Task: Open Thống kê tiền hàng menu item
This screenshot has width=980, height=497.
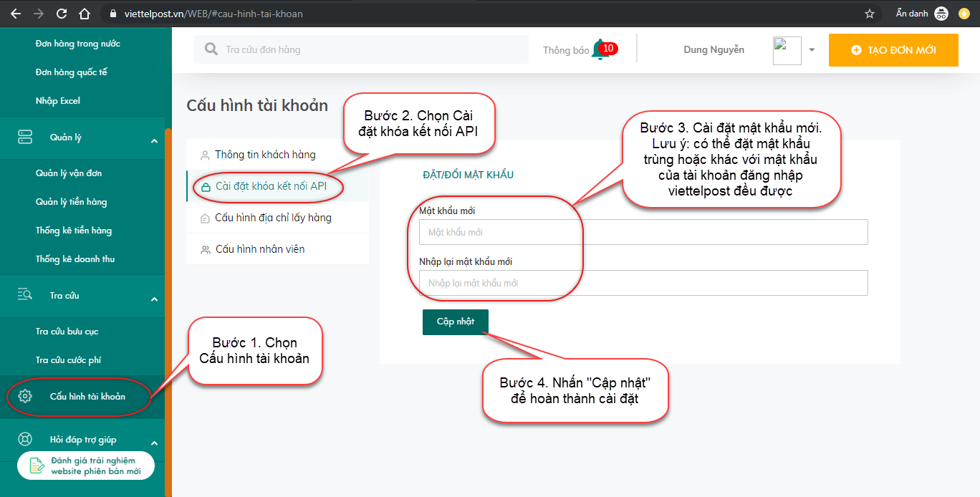Action: pos(74,231)
